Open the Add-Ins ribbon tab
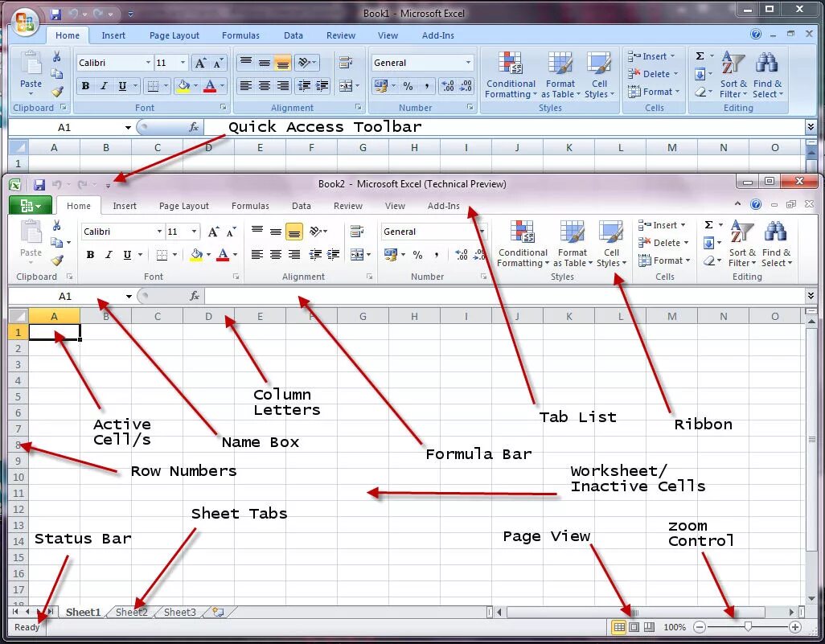Screen dimensions: 825x644 pos(444,206)
